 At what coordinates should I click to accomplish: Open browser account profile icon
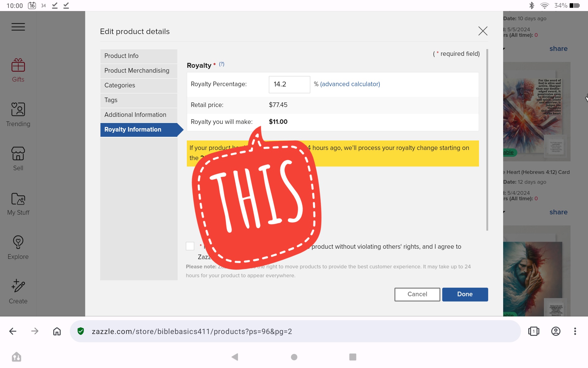(556, 331)
